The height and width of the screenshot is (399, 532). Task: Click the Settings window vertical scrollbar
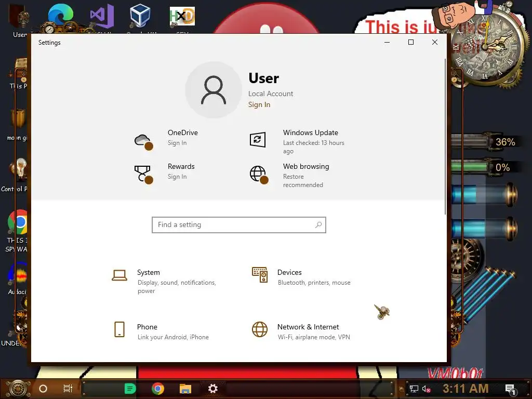[x=445, y=137]
